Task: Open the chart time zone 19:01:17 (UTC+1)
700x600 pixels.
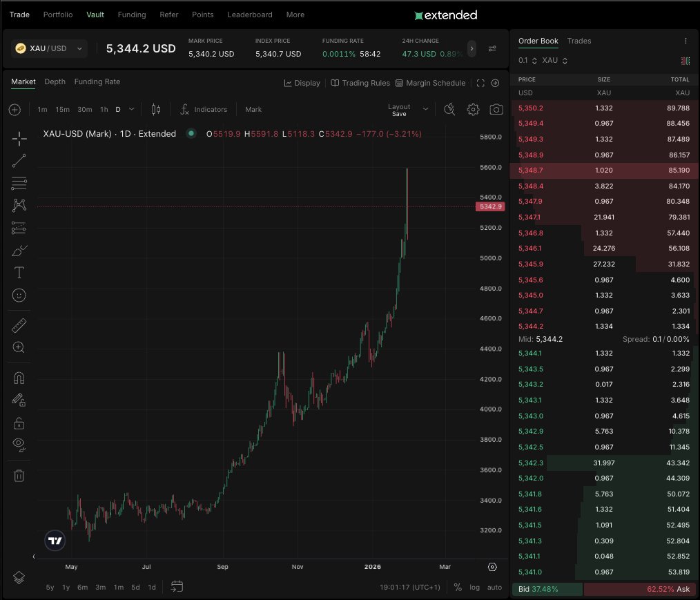Action: click(x=410, y=587)
